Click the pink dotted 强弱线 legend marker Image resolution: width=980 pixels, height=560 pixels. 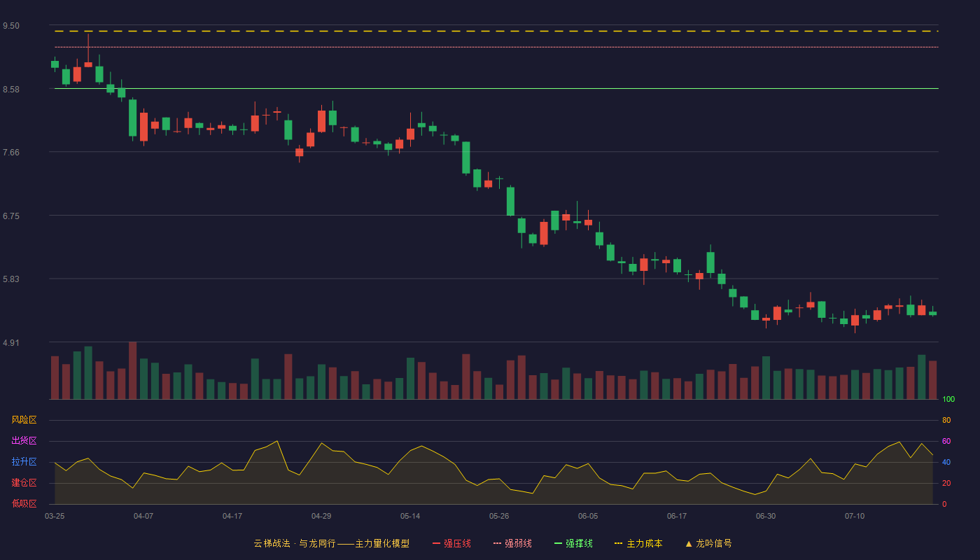[x=497, y=543]
